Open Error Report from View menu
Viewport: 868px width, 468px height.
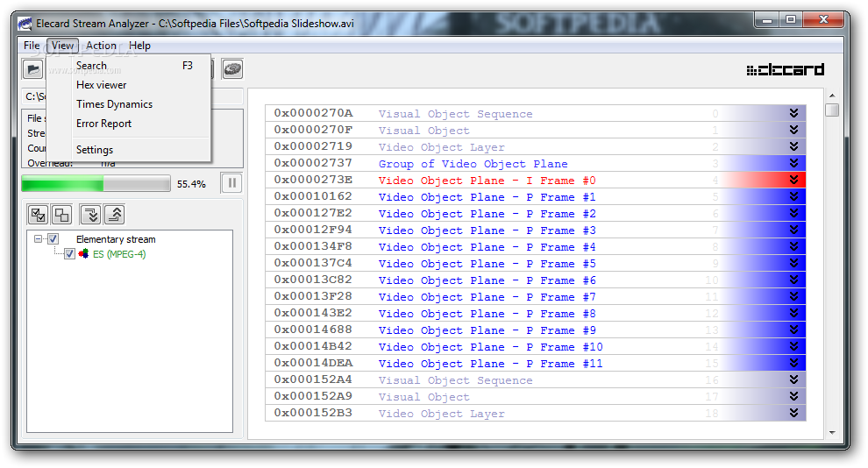(128, 124)
